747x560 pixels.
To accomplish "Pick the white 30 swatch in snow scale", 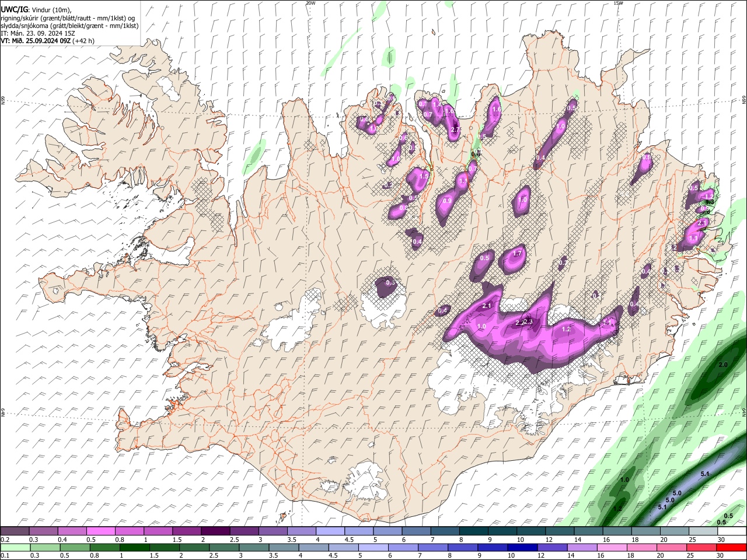I will coord(731,531).
